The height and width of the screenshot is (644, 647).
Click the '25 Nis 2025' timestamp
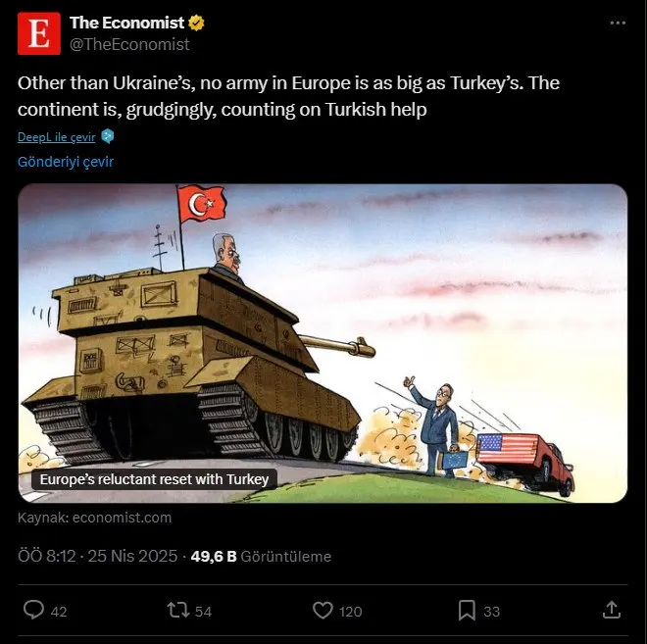[x=132, y=556]
